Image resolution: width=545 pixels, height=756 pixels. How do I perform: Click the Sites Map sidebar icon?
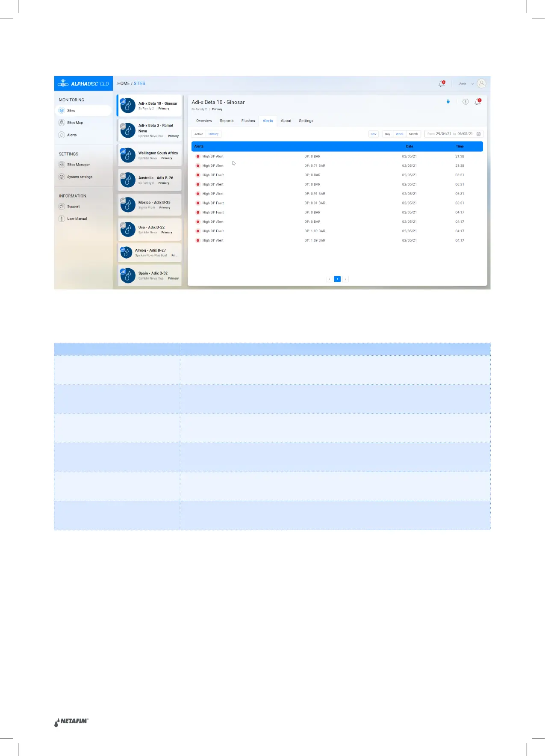click(62, 123)
